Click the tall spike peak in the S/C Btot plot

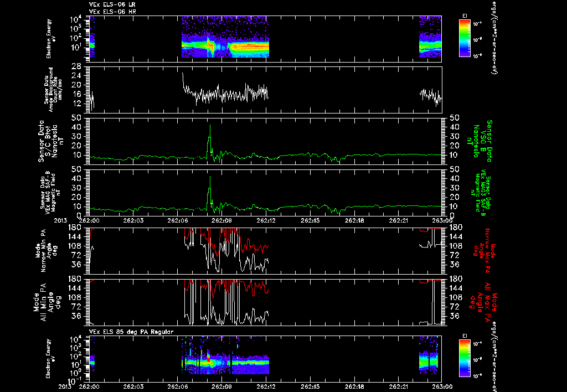click(210, 126)
